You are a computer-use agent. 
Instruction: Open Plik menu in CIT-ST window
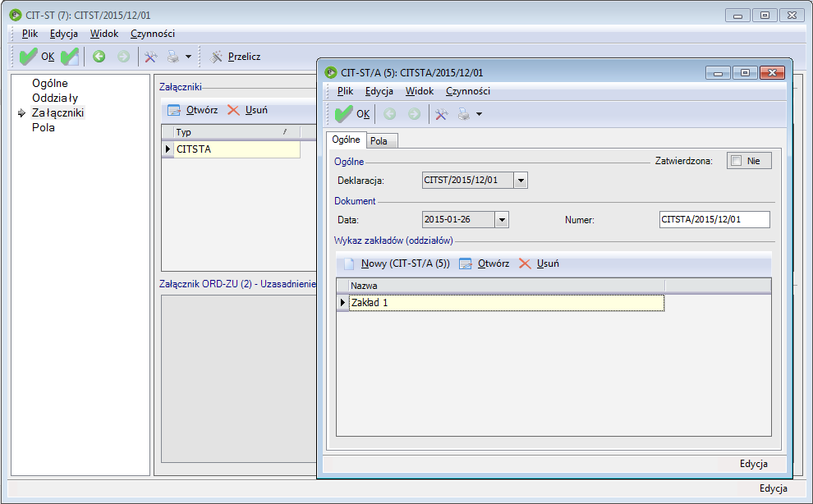coord(30,34)
